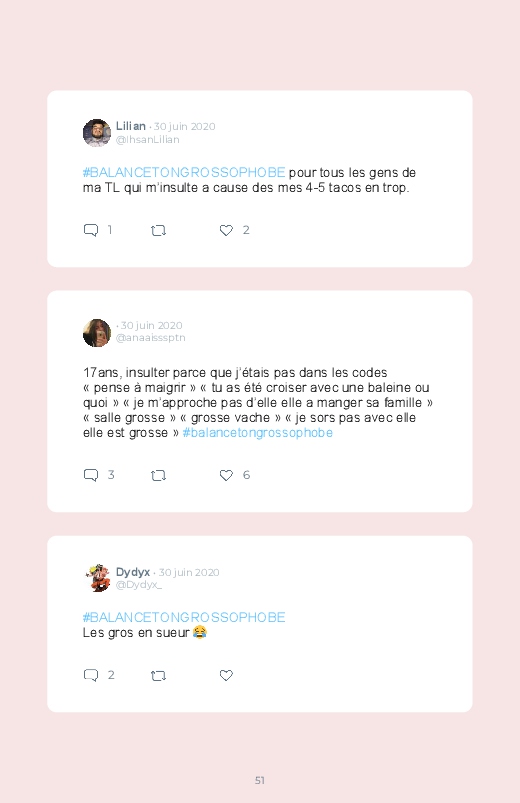Open Dydyx's cartoon avatar

coord(97,578)
